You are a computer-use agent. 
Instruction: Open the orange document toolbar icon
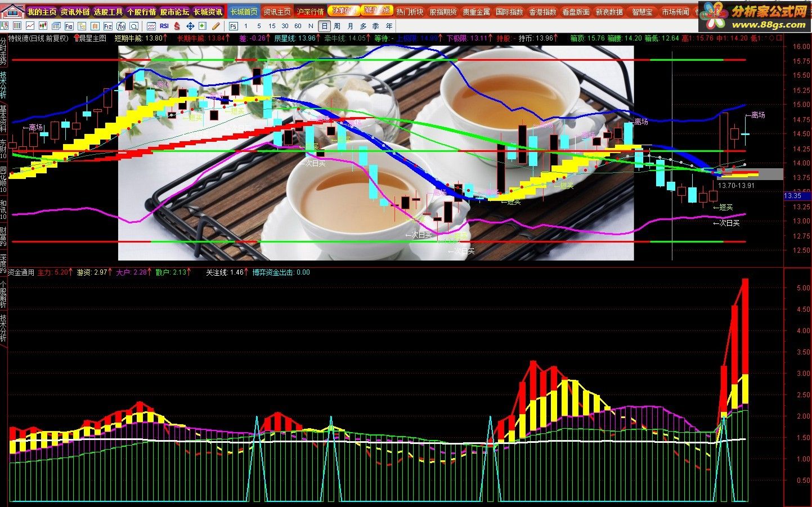(95, 26)
